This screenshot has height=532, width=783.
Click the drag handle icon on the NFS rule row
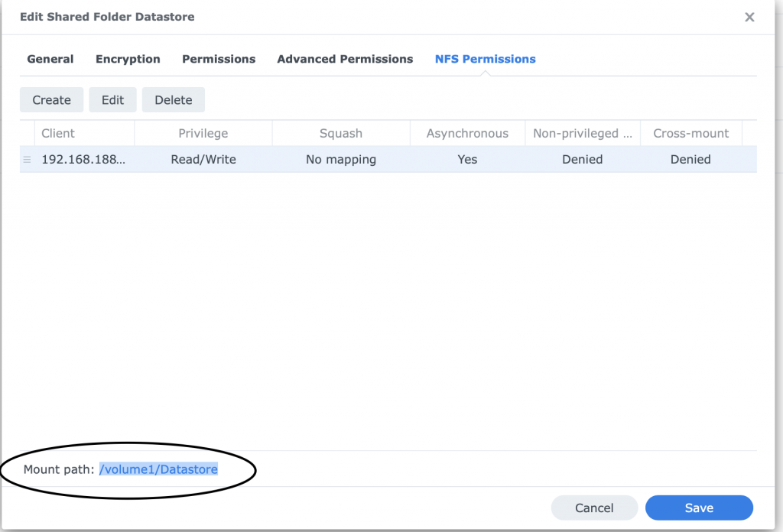(27, 160)
